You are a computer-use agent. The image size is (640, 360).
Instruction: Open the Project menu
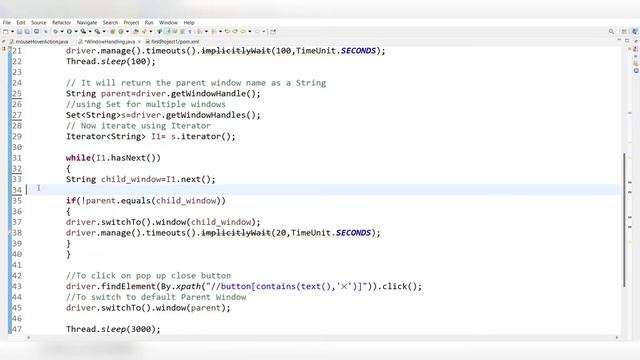(x=131, y=22)
